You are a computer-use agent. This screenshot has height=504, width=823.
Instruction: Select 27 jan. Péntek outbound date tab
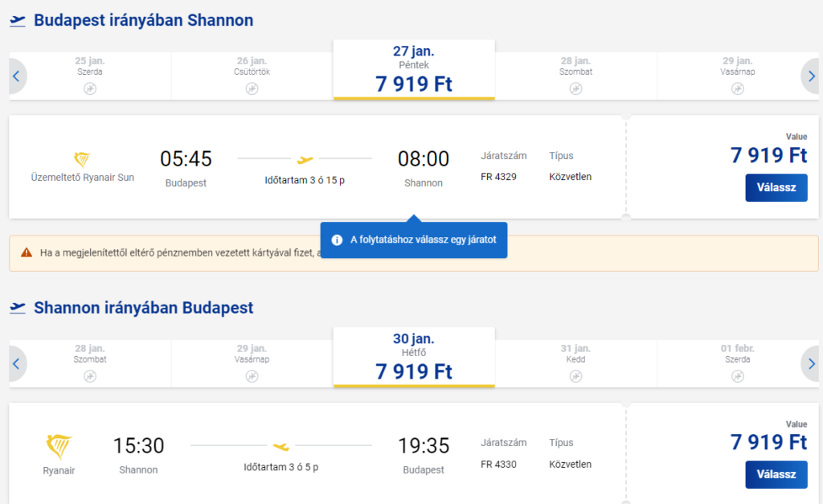414,70
